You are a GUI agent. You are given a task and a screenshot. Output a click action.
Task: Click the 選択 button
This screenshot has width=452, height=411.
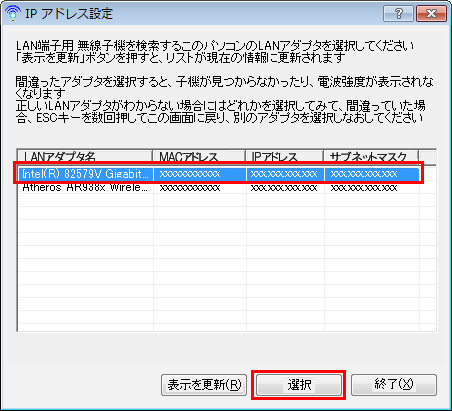tap(299, 385)
